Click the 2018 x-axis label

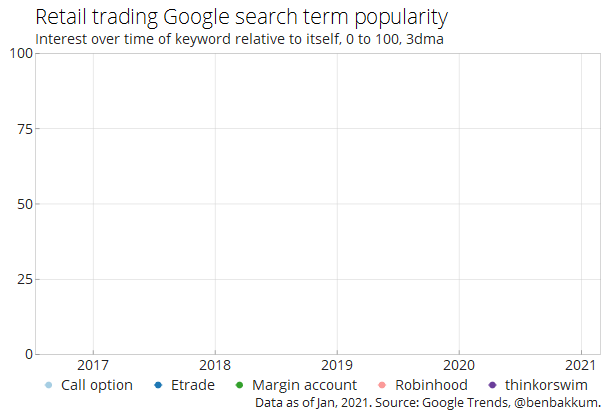215,365
